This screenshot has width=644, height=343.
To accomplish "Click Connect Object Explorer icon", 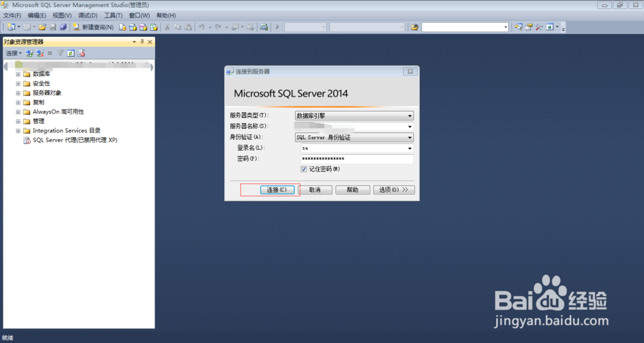I will [30, 53].
